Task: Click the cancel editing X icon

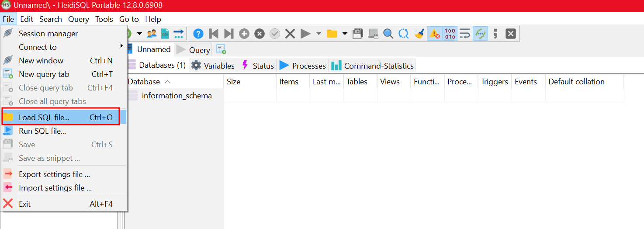Action: (x=290, y=34)
